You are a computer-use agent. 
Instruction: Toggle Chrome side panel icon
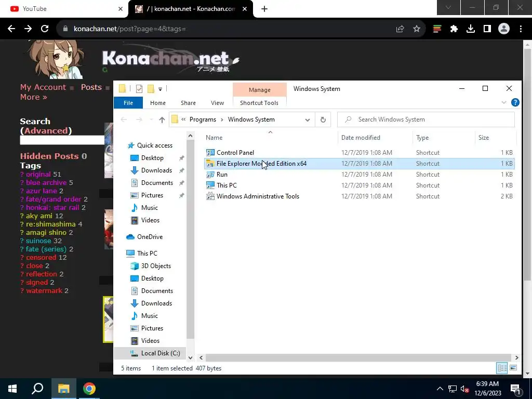pyautogui.click(x=487, y=29)
